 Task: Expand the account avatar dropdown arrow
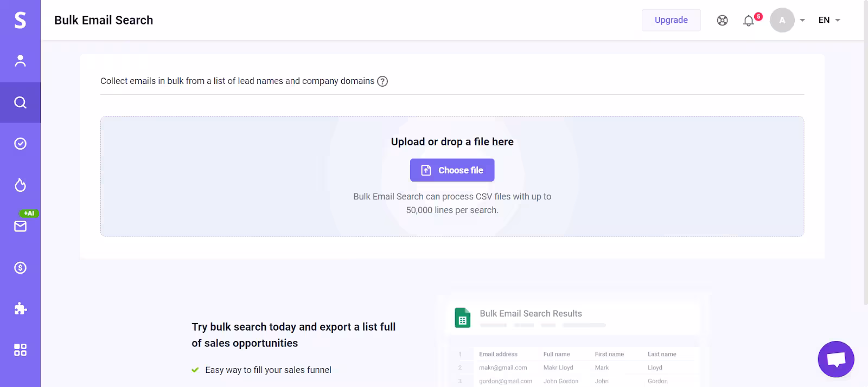[802, 21]
